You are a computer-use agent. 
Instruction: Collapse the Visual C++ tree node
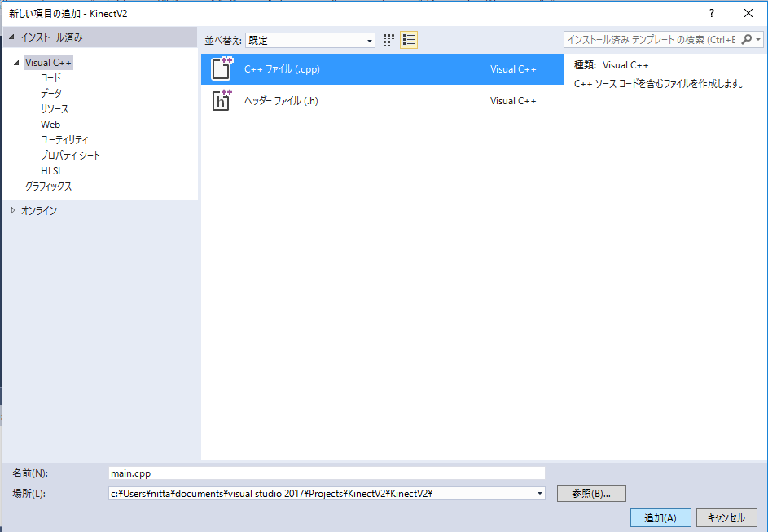tap(16, 63)
